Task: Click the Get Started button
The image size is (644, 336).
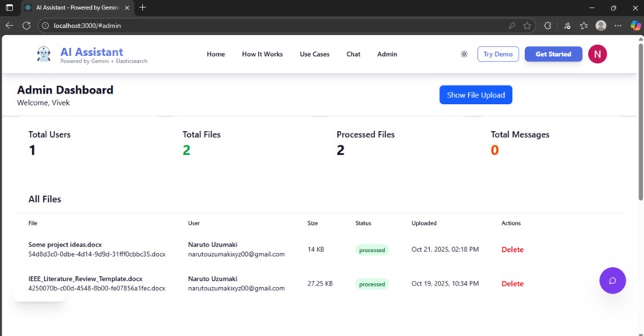Action: coord(553,54)
